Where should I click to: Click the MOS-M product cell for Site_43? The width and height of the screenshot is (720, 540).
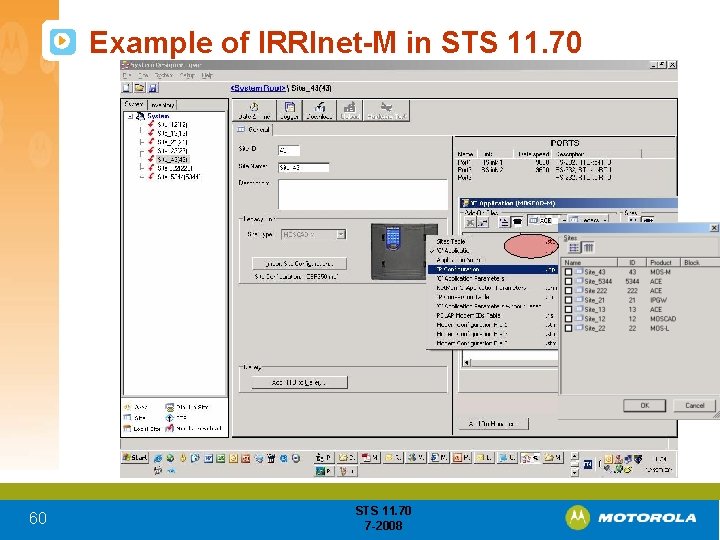(x=660, y=272)
